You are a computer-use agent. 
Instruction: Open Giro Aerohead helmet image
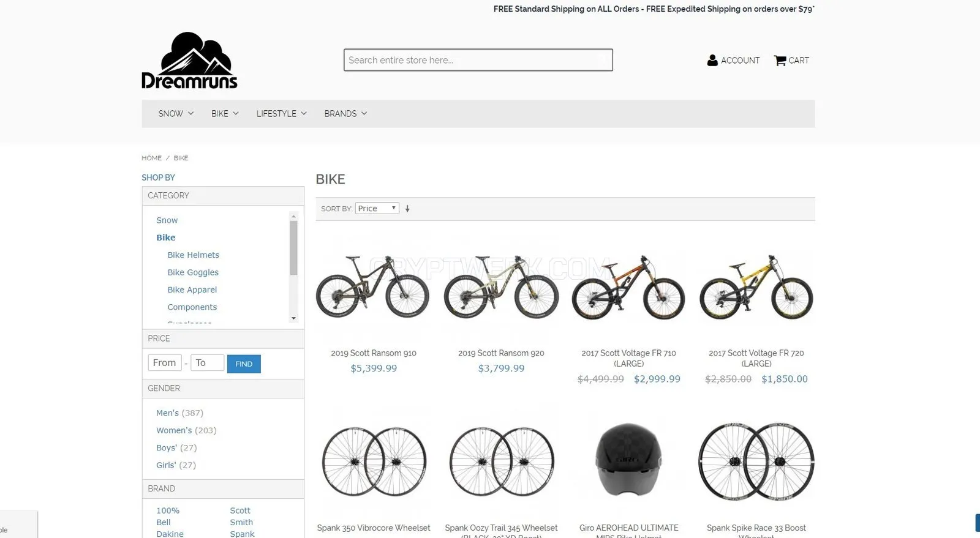click(628, 461)
